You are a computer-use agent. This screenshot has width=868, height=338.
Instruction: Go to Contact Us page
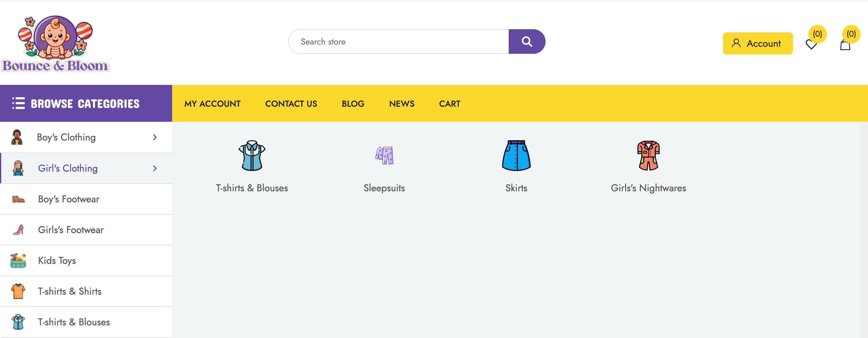coord(291,104)
